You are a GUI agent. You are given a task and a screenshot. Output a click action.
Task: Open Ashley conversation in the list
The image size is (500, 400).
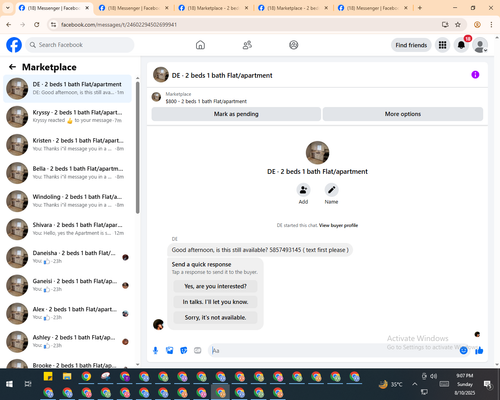(x=67, y=342)
